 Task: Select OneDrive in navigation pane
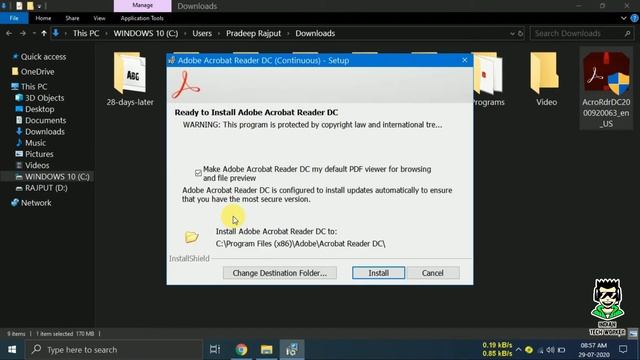[37, 71]
